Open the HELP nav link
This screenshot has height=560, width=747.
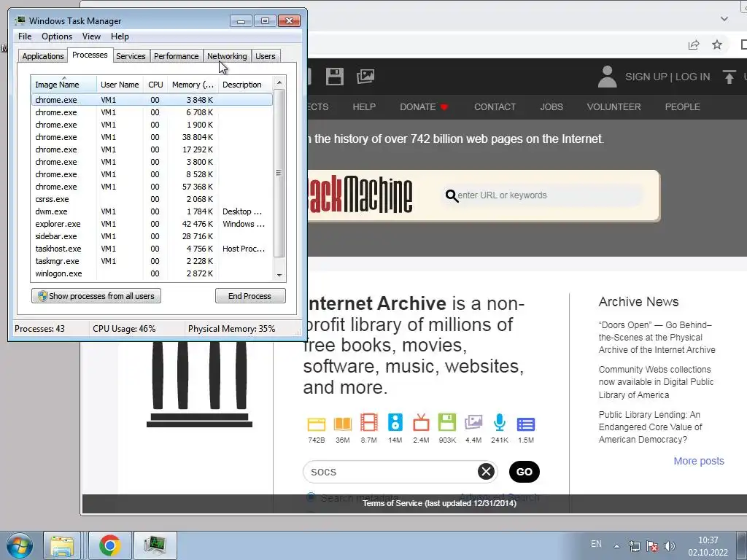pyautogui.click(x=364, y=107)
